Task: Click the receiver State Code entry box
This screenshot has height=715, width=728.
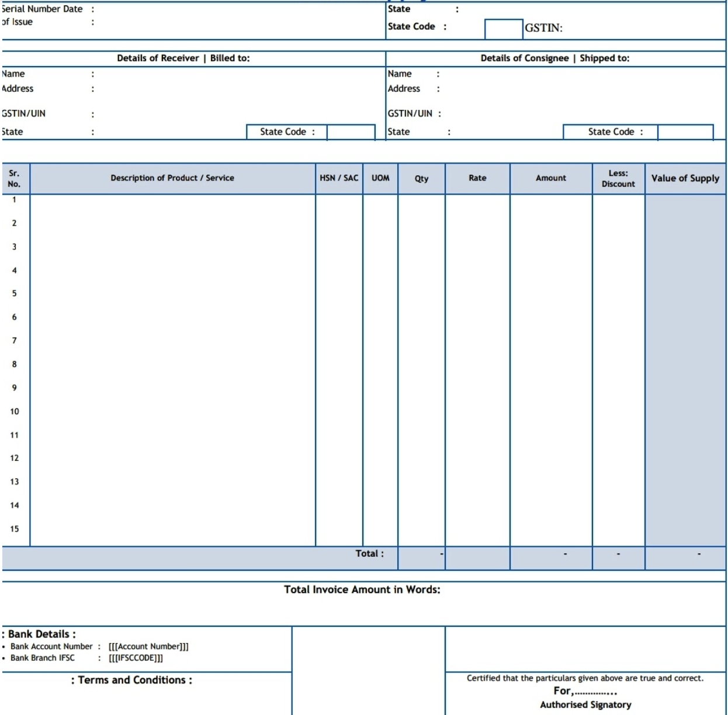Action: pyautogui.click(x=351, y=131)
